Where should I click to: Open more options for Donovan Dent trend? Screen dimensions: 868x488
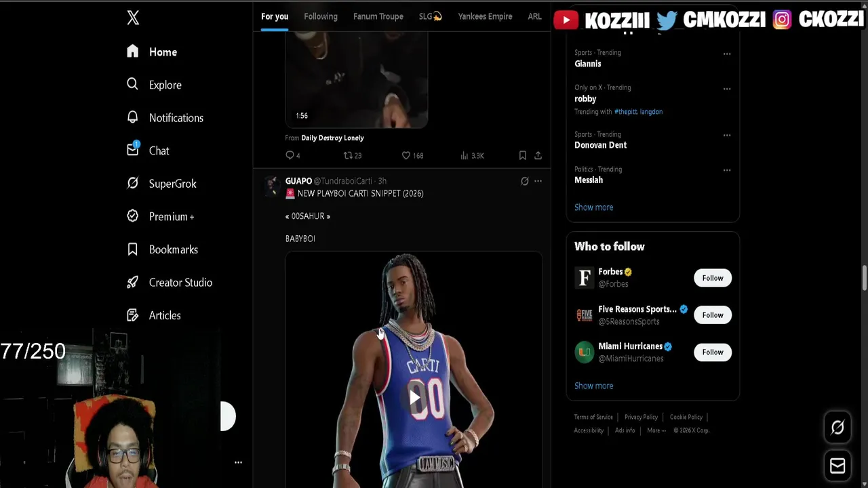(x=727, y=135)
